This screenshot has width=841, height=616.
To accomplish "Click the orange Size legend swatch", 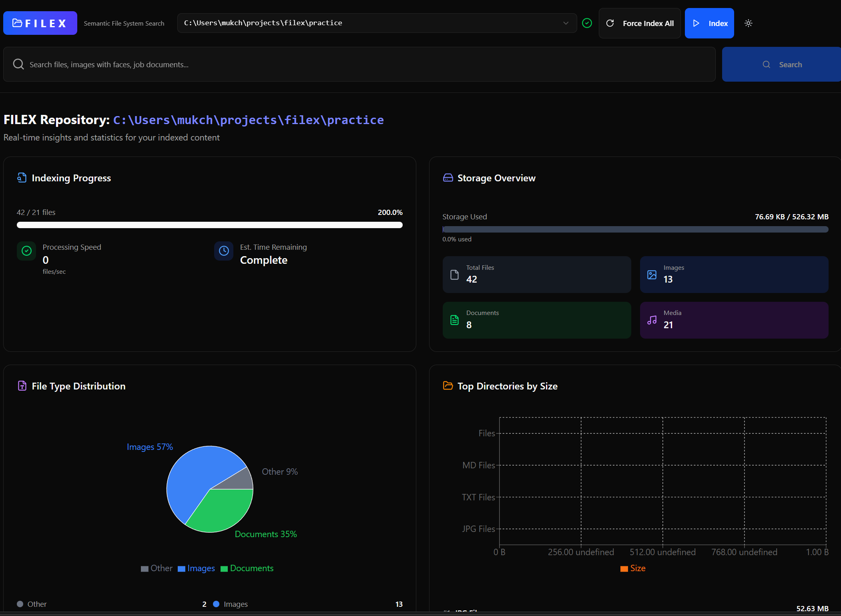I will tap(624, 569).
